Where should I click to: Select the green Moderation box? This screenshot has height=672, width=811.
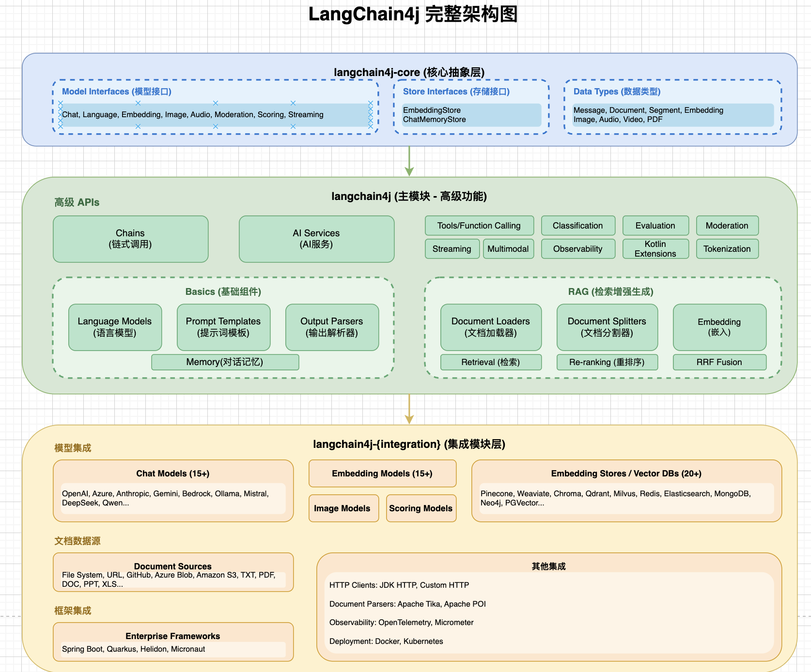click(728, 226)
